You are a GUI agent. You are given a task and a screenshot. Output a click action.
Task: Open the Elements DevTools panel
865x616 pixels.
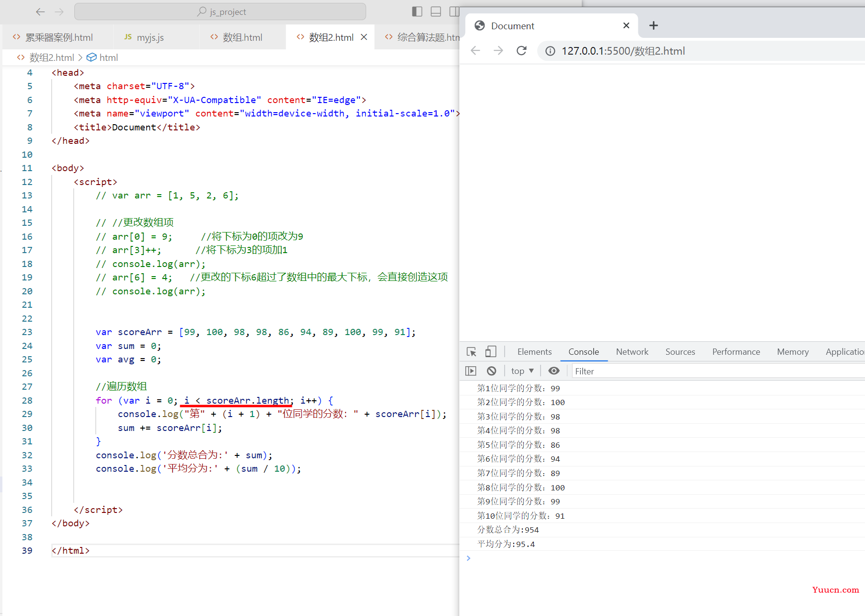pyautogui.click(x=534, y=352)
